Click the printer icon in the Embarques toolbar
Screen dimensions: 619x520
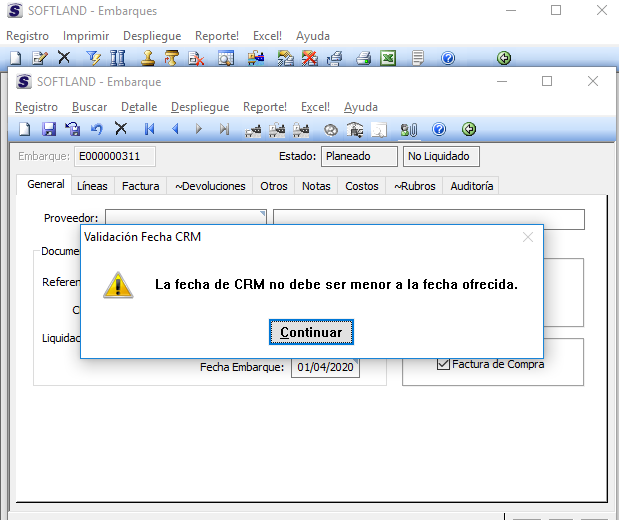[x=364, y=58]
